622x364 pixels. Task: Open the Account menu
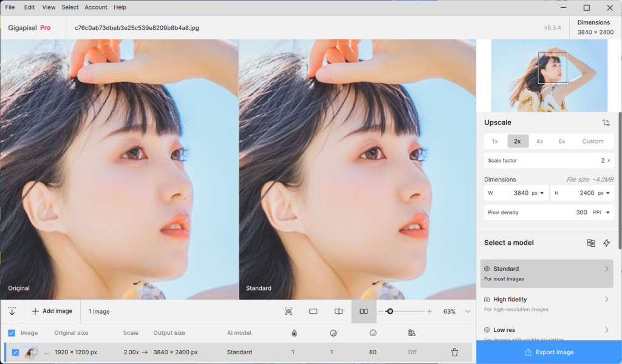click(95, 7)
